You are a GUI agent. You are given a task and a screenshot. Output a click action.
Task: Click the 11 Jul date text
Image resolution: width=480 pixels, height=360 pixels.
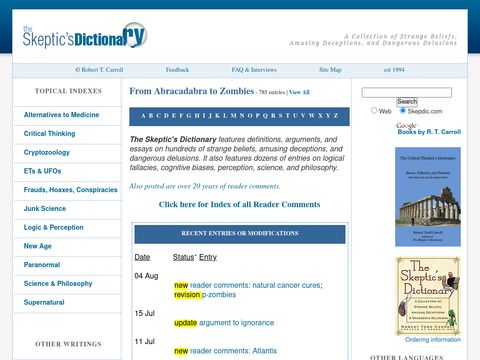[145, 341]
